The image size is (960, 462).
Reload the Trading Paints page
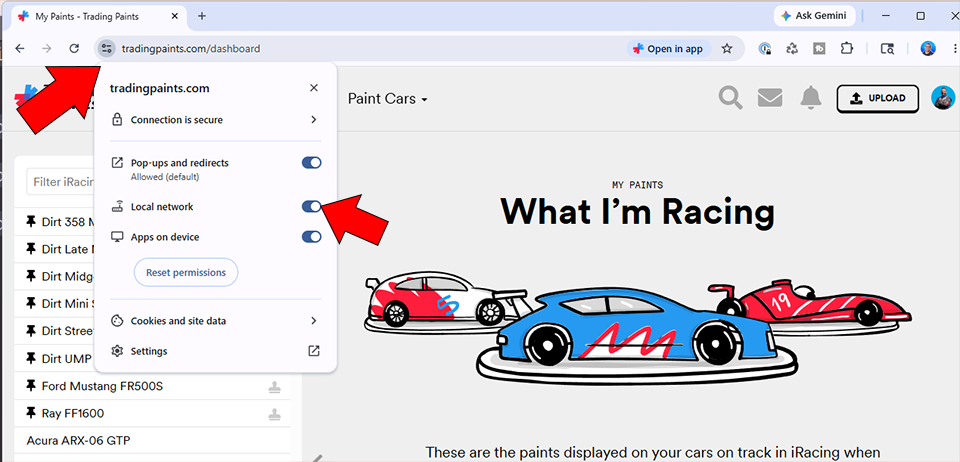[x=74, y=48]
